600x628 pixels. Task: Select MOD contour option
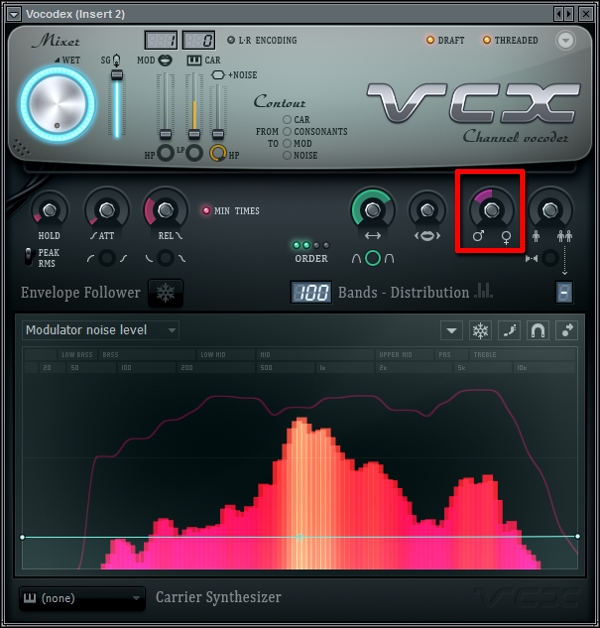287,143
